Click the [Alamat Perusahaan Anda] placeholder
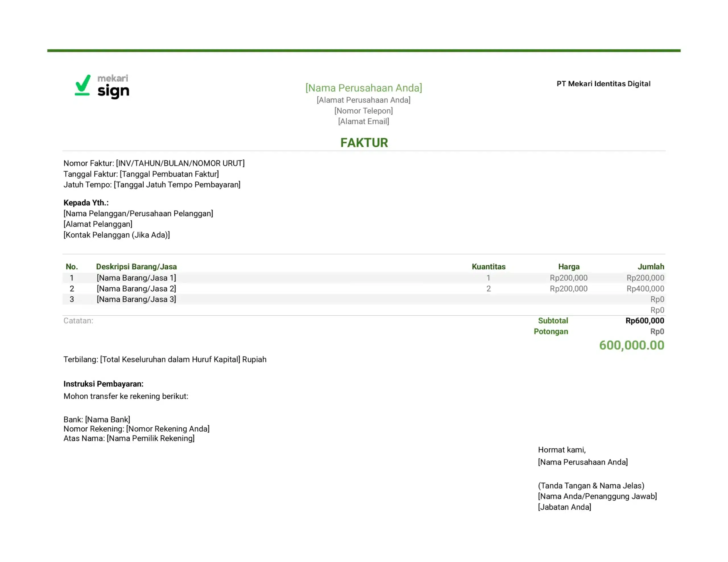 click(x=363, y=100)
